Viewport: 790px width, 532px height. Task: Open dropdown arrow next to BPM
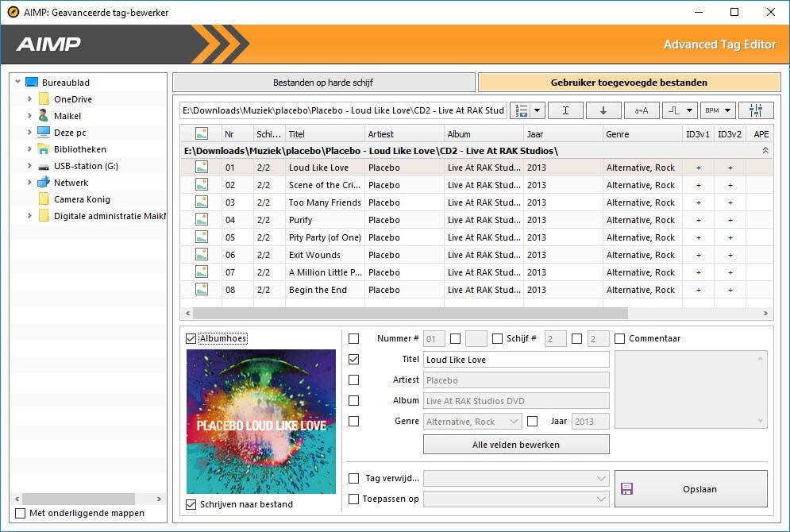point(728,110)
